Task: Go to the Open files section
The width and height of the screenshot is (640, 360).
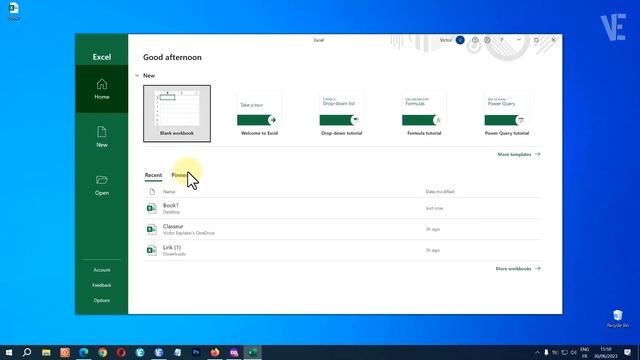Action: click(102, 185)
